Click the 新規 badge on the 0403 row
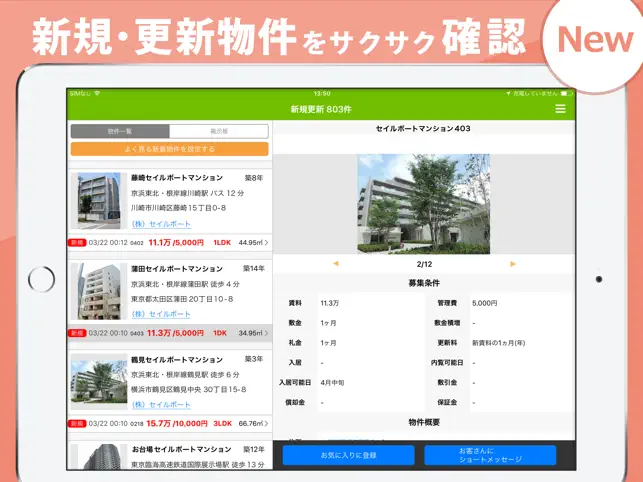 point(77,333)
